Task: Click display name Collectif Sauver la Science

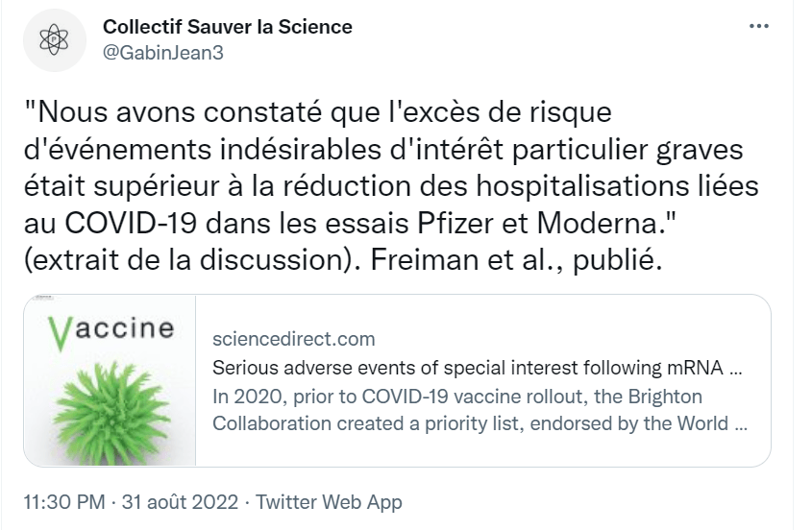Action: [x=228, y=27]
